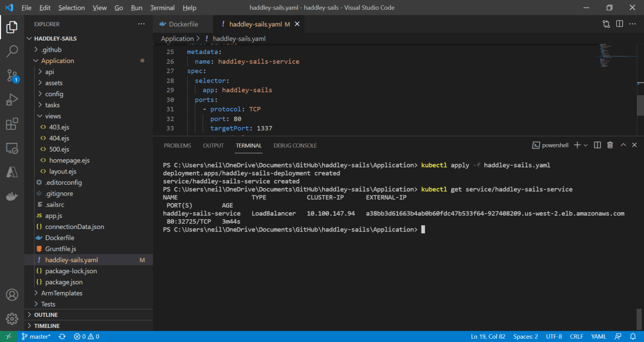Open Run and Debug view
Screen dimensions: 644x342
point(12,100)
